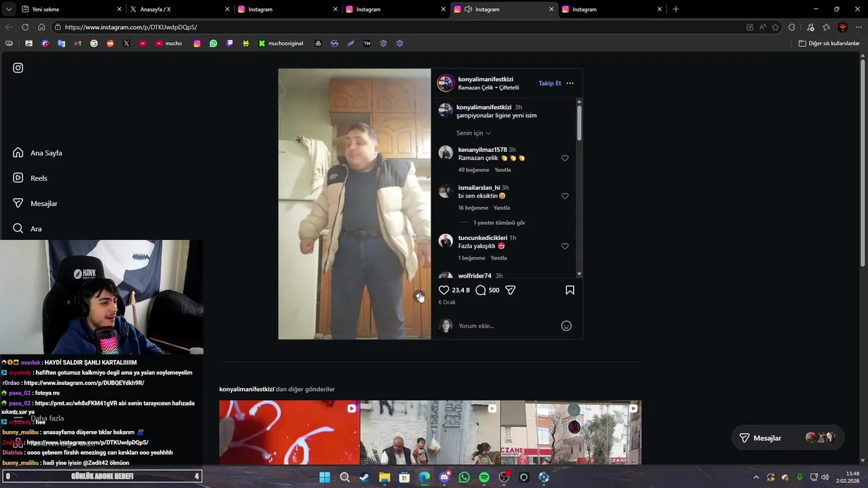
Task: Open the Twitch bookmark icon
Action: (x=230, y=43)
